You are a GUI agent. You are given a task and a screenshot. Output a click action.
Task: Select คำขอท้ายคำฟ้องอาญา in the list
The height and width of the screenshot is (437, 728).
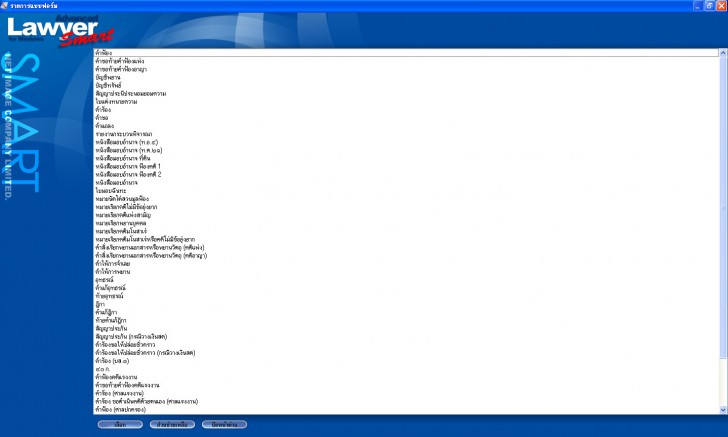point(406,69)
